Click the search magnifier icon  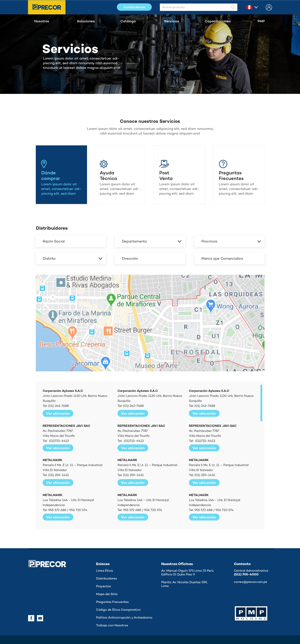[233, 7]
